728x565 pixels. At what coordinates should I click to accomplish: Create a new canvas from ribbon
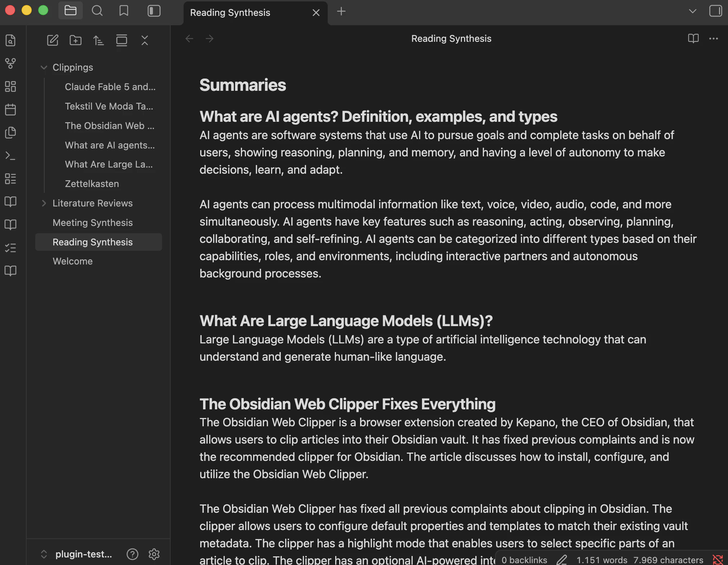tap(10, 86)
